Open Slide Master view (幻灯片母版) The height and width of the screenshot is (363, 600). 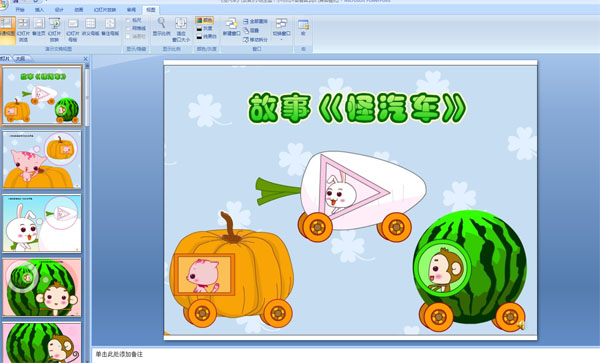pos(73,29)
